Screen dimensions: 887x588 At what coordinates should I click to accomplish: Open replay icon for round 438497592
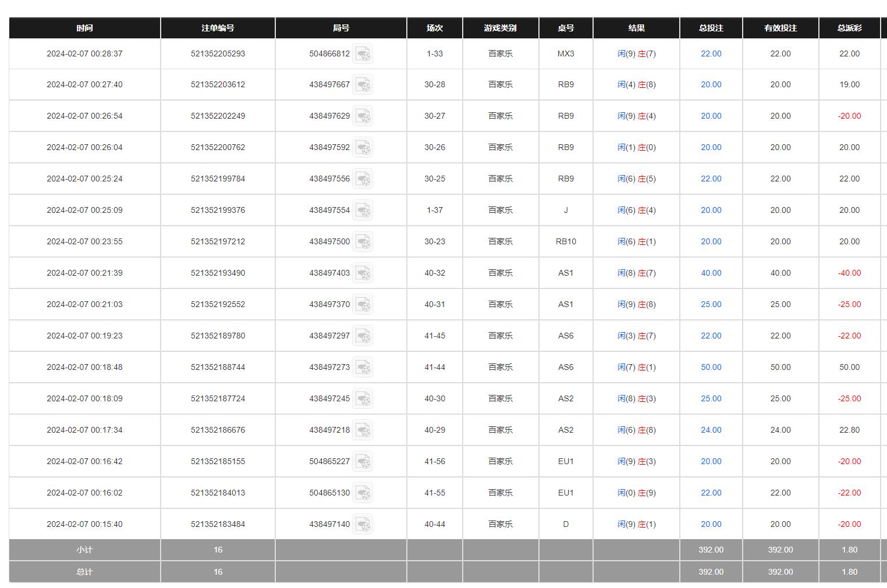click(x=363, y=148)
